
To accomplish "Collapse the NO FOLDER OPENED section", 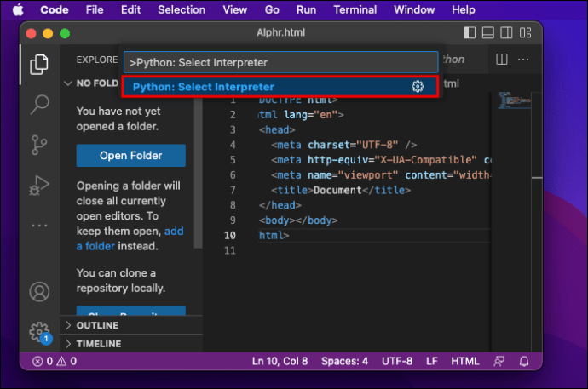I will click(x=91, y=83).
